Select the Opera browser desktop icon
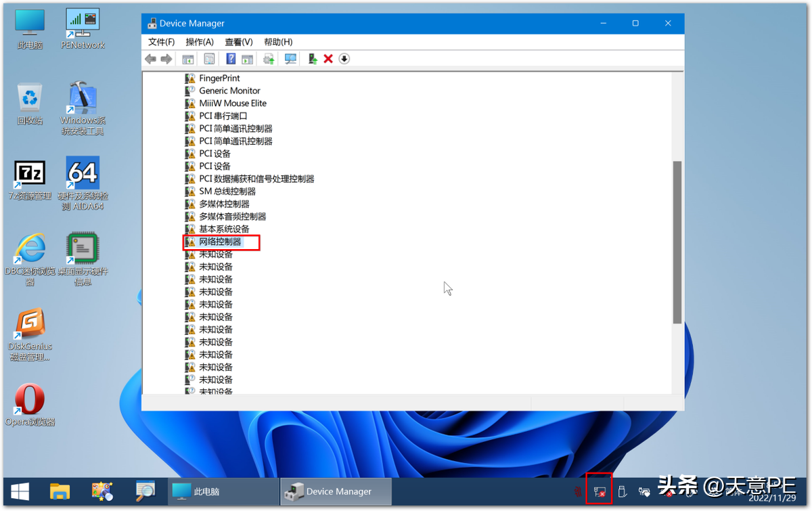812x511 pixels. pos(30,405)
